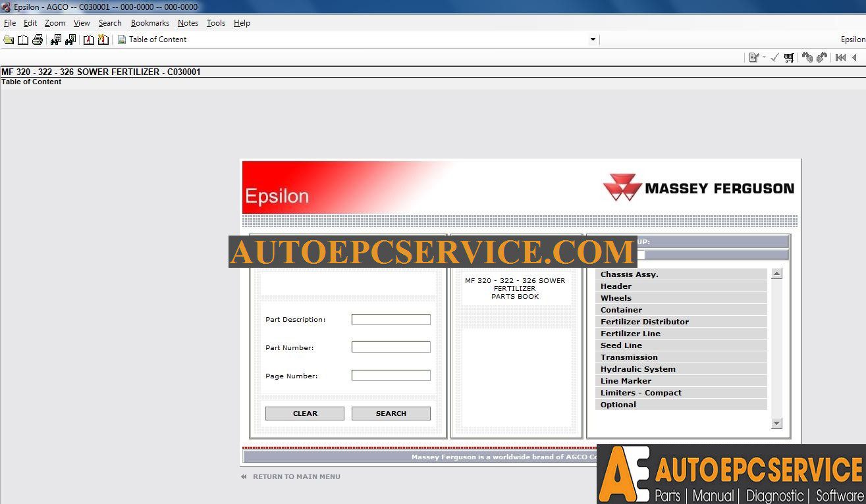This screenshot has width=866, height=504.
Task: Open the Bookmarks menu
Action: pyautogui.click(x=150, y=23)
